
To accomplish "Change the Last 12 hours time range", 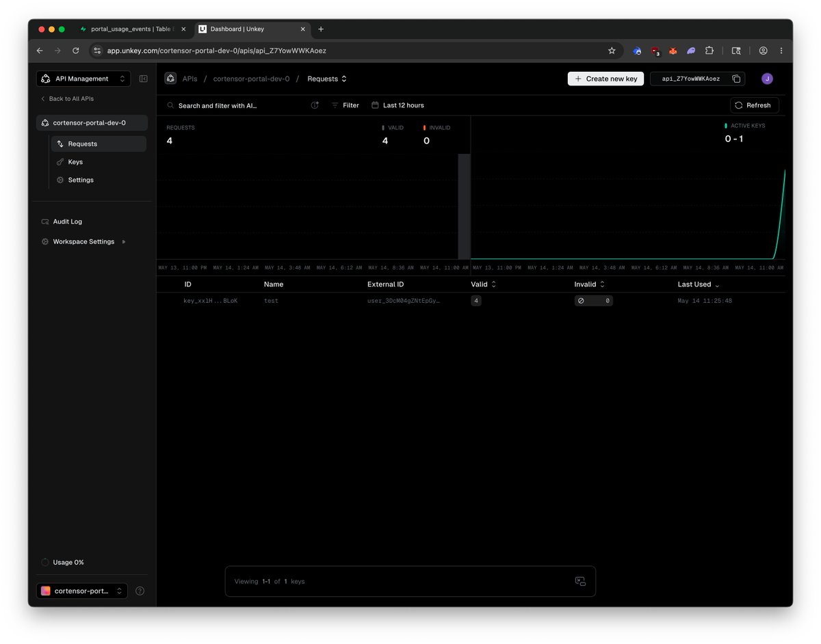I will (x=398, y=105).
